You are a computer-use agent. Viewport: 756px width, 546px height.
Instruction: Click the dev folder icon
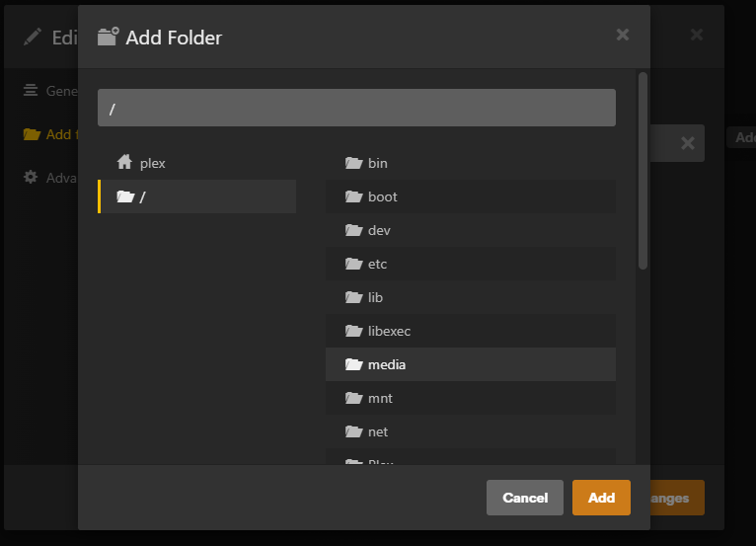[353, 230]
